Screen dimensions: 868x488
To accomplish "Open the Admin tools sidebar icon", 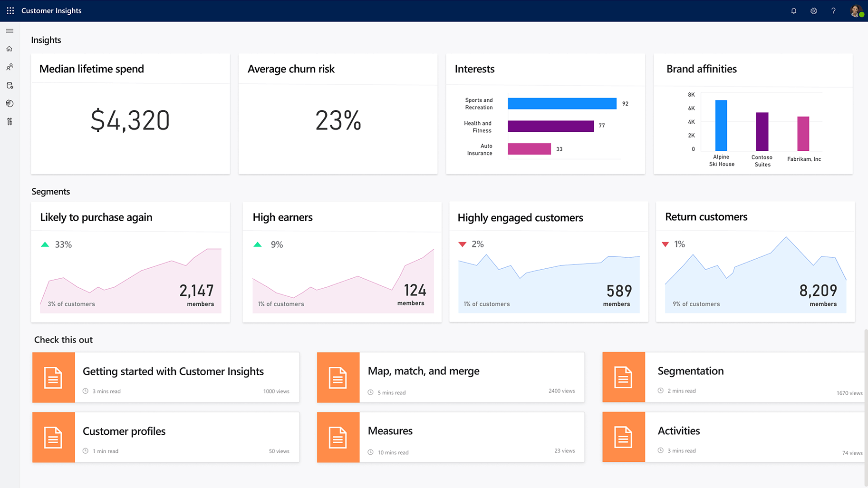I will pos(10,122).
